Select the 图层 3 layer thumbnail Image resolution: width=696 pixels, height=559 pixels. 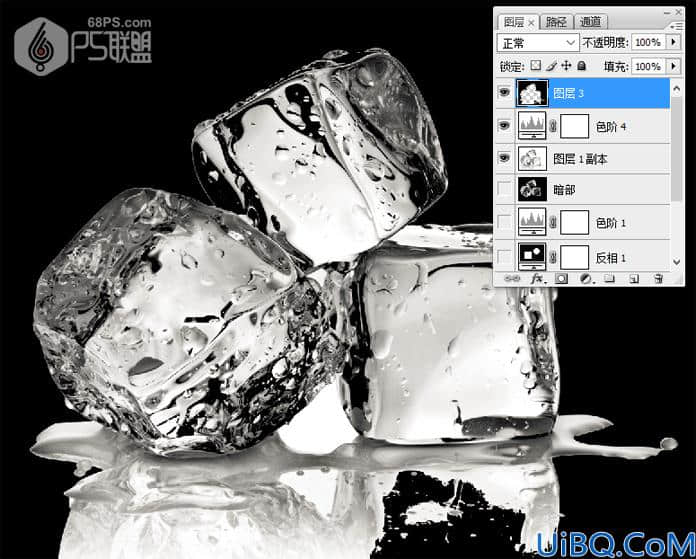(532, 93)
